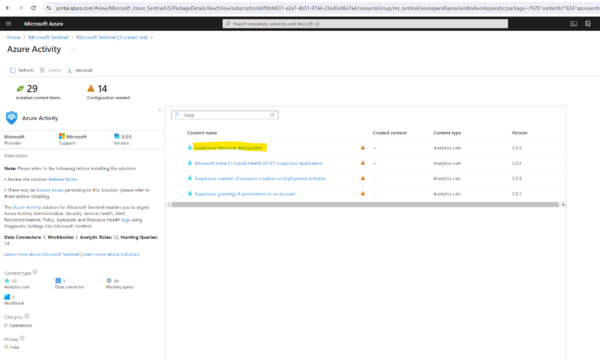Click the content search box containing Susp

[225, 115]
